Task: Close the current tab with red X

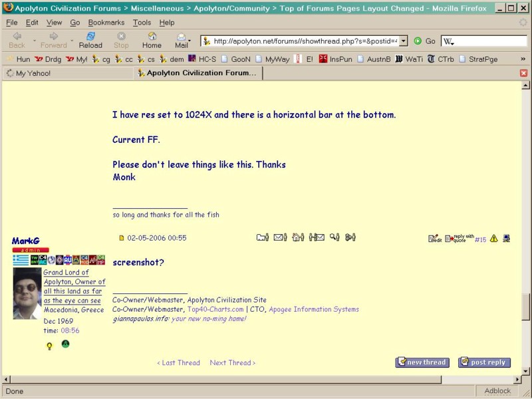Action: click(523, 73)
